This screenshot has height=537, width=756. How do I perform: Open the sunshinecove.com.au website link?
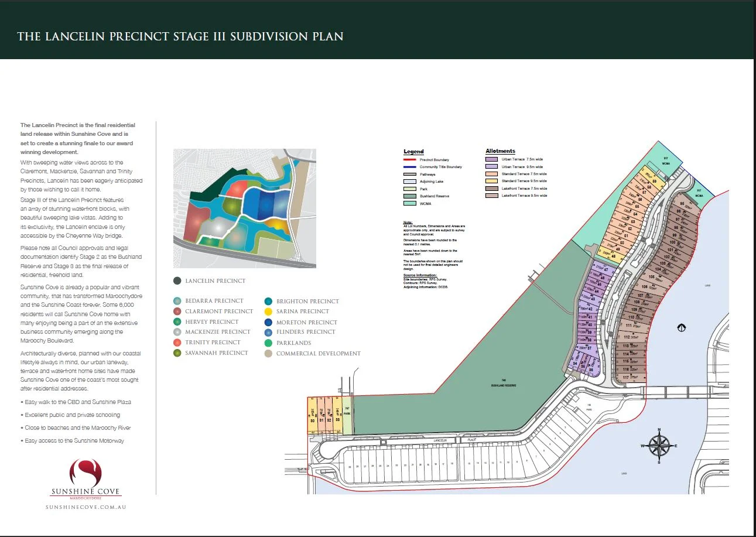click(85, 507)
